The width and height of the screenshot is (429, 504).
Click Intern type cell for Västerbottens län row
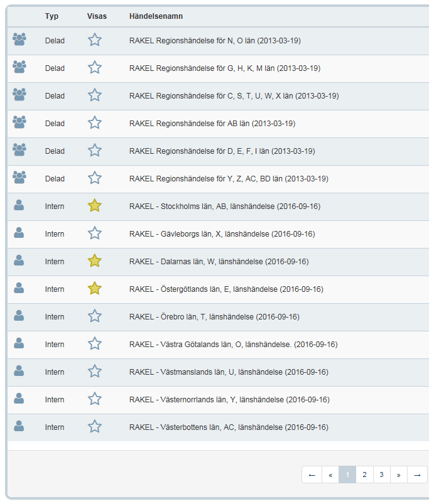point(55,428)
